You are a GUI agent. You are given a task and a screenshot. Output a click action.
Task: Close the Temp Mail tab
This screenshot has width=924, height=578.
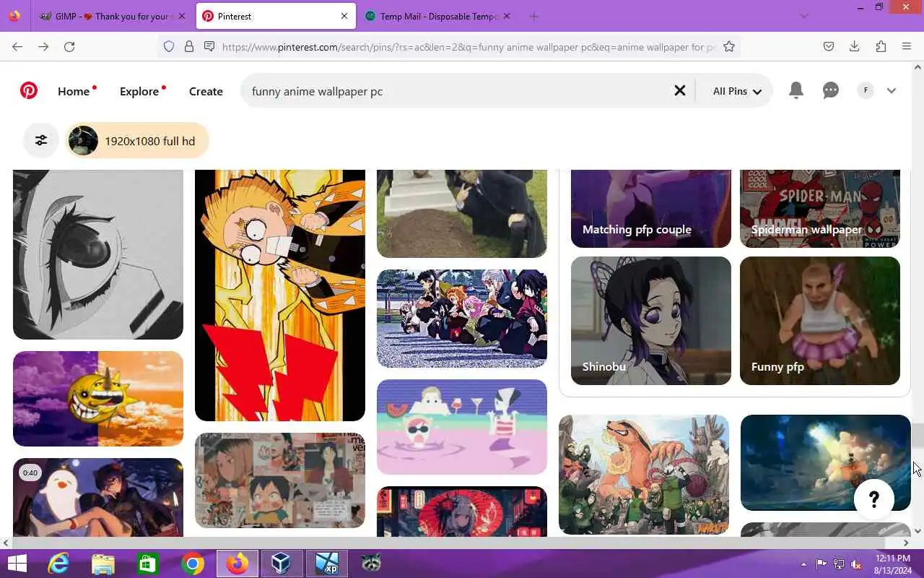click(506, 16)
